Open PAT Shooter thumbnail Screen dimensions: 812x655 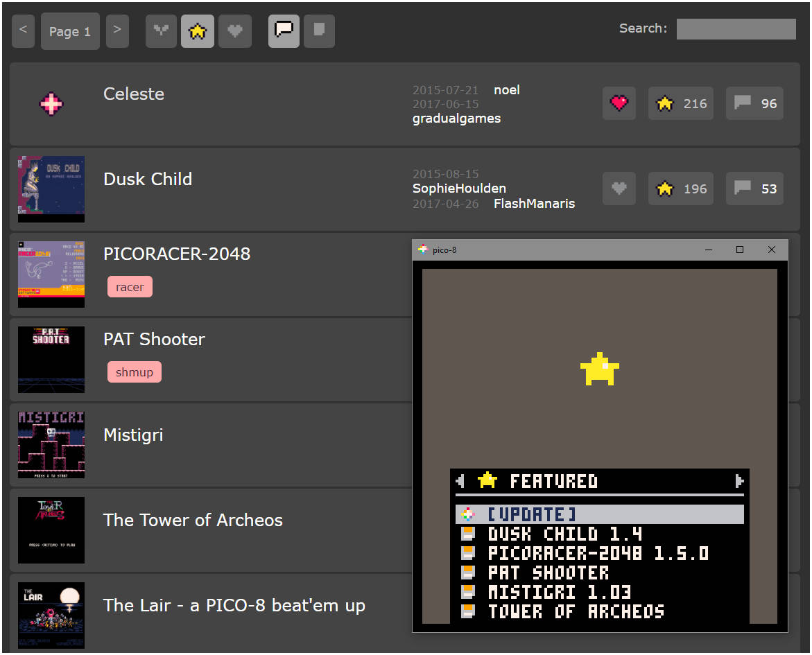(51, 359)
